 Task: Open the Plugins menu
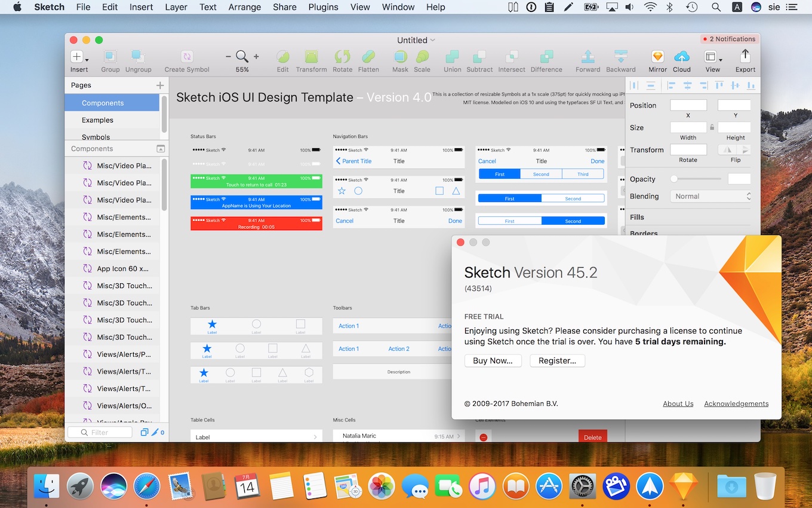click(x=323, y=7)
